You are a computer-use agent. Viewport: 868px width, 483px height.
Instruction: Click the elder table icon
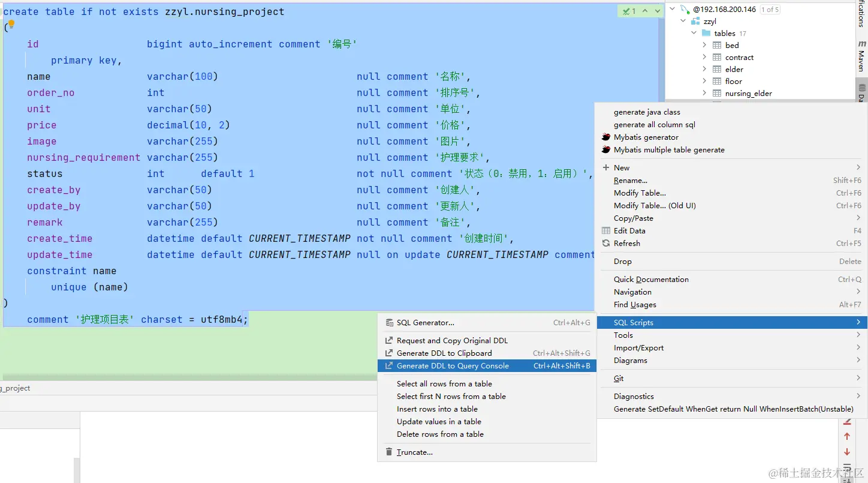717,70
